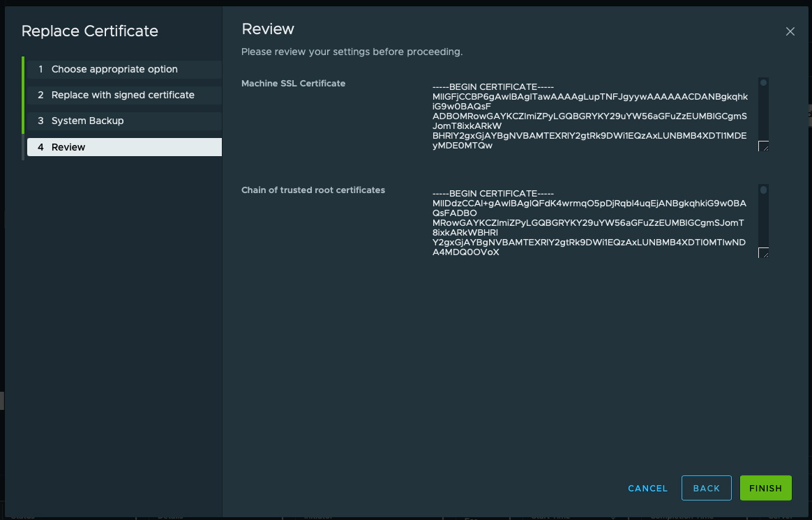This screenshot has height=520, width=812.
Task: Finish the certificate replacement
Action: pyautogui.click(x=765, y=488)
